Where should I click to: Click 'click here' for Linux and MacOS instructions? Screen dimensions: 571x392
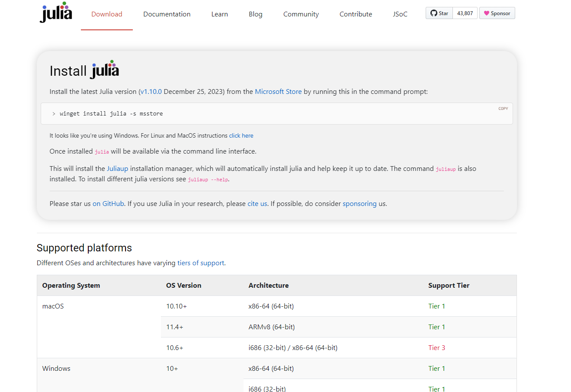pyautogui.click(x=241, y=136)
